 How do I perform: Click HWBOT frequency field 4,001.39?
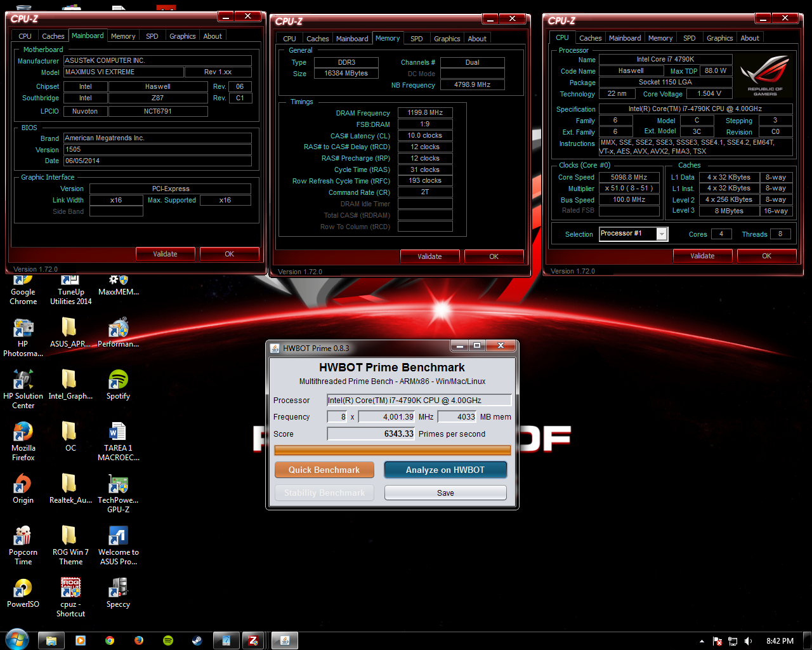pyautogui.click(x=386, y=416)
